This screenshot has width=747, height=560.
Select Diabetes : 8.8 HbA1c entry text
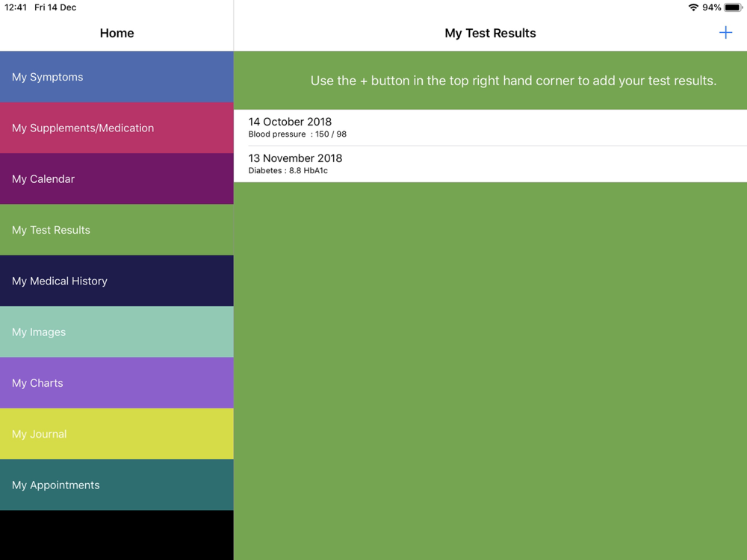click(288, 170)
